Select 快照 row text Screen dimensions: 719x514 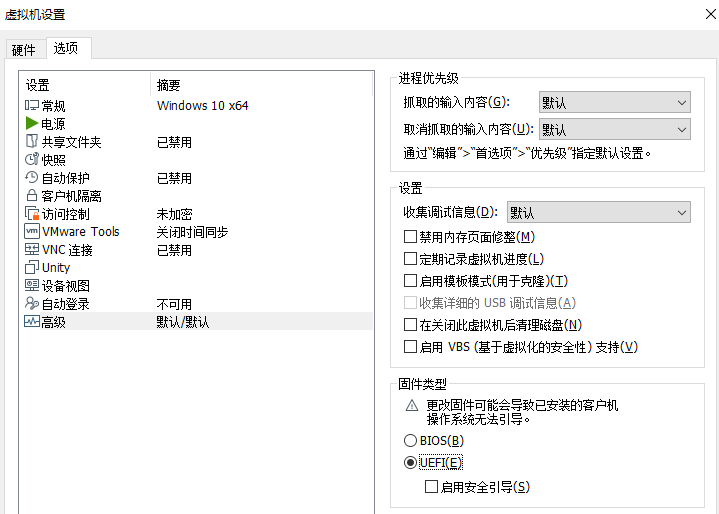pyautogui.click(x=54, y=160)
